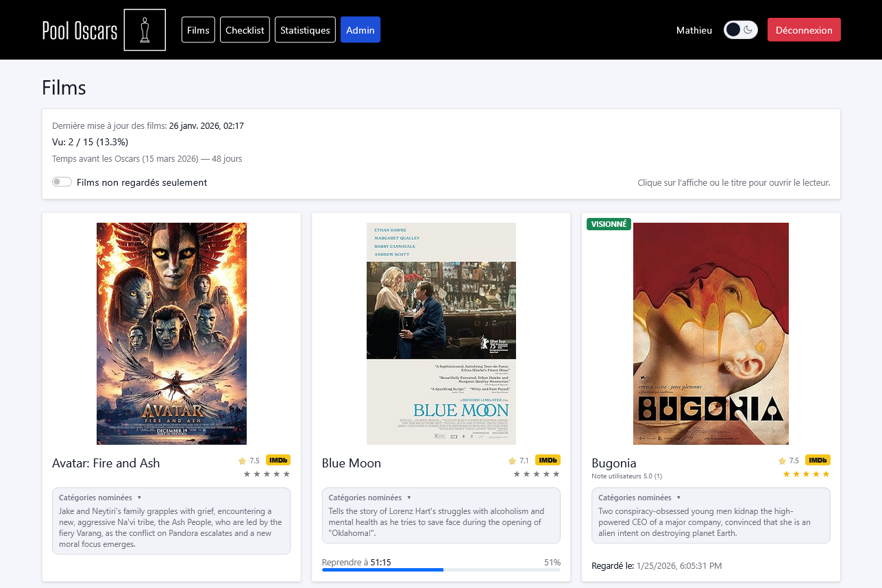Go to the Statistiques page

[305, 30]
